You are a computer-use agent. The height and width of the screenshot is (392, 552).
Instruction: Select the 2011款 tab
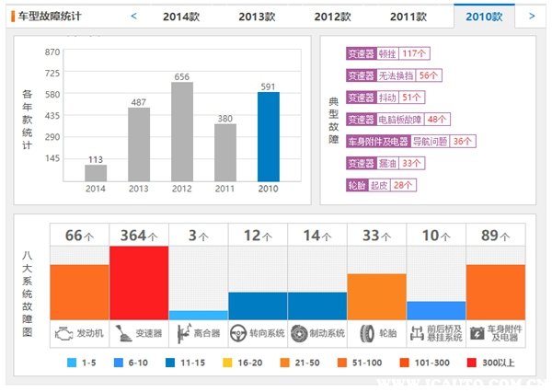(408, 16)
